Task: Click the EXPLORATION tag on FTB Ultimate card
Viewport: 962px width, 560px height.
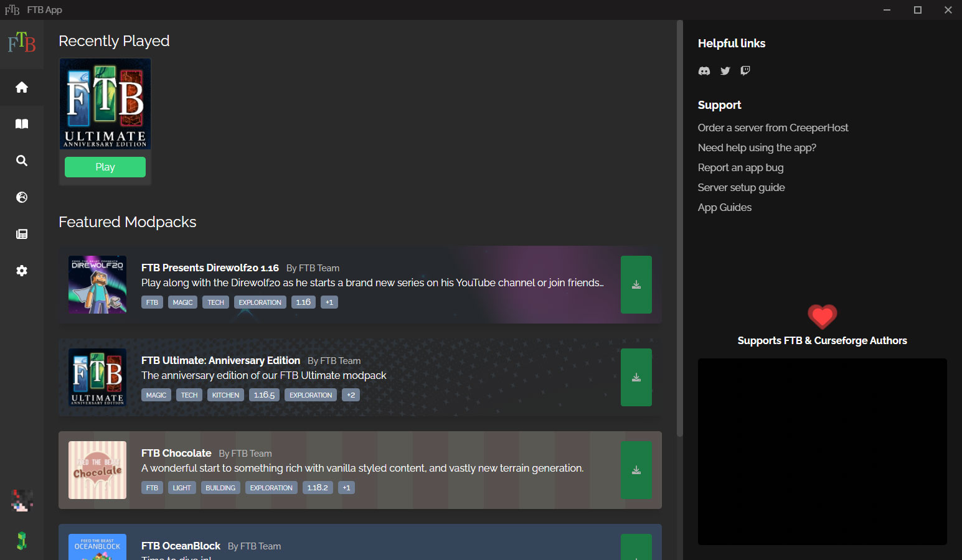Action: pos(311,395)
